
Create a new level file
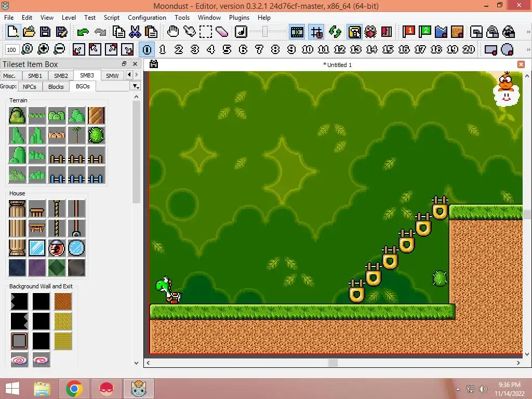(13, 32)
